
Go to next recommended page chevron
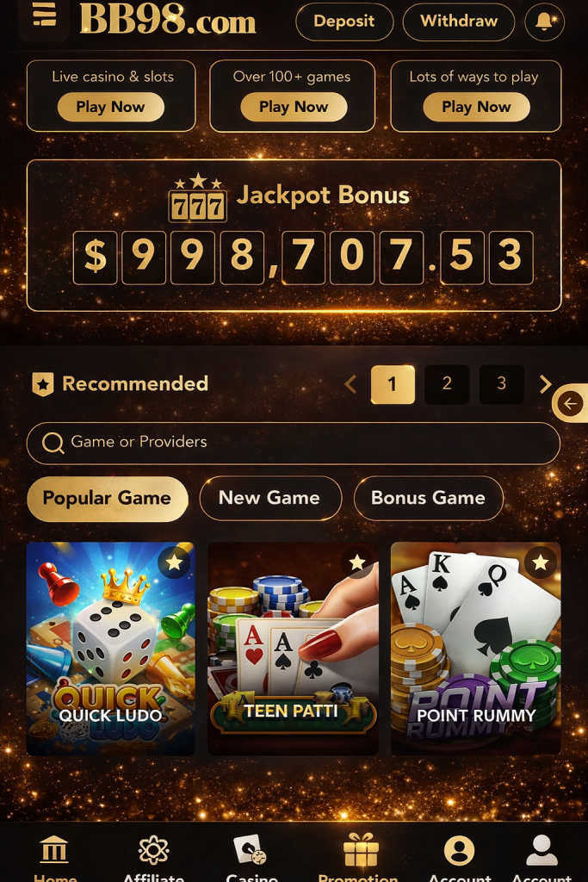coord(545,384)
